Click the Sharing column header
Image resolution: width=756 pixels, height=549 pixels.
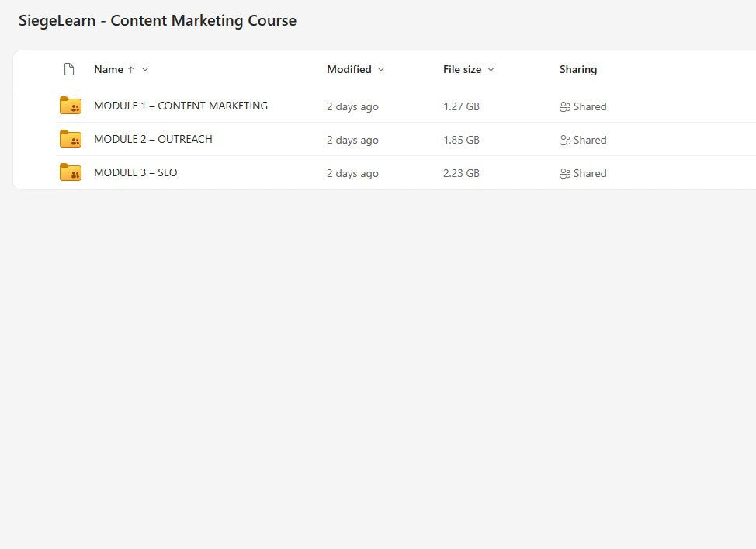pyautogui.click(x=578, y=69)
